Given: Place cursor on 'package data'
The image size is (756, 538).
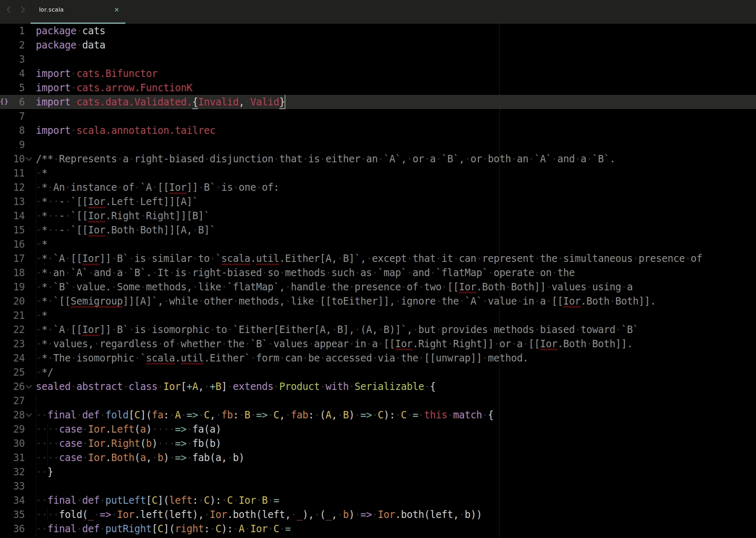Looking at the screenshot, I should (x=71, y=45).
